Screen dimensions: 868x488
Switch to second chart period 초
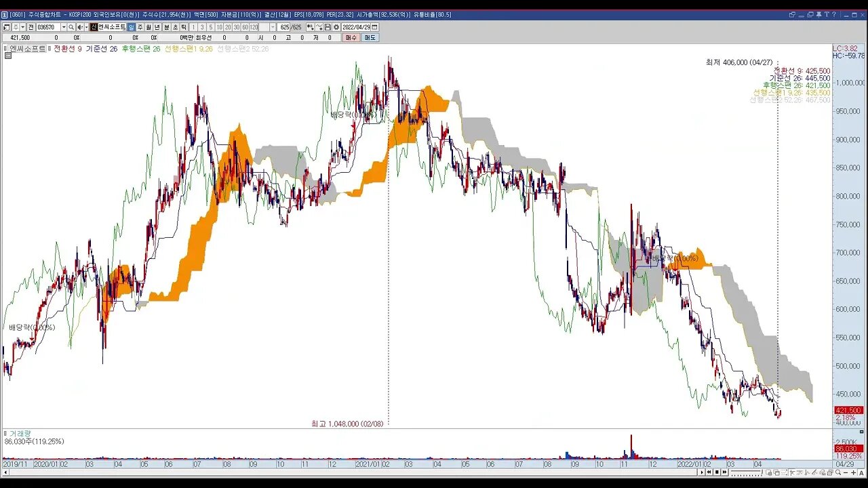pyautogui.click(x=175, y=27)
